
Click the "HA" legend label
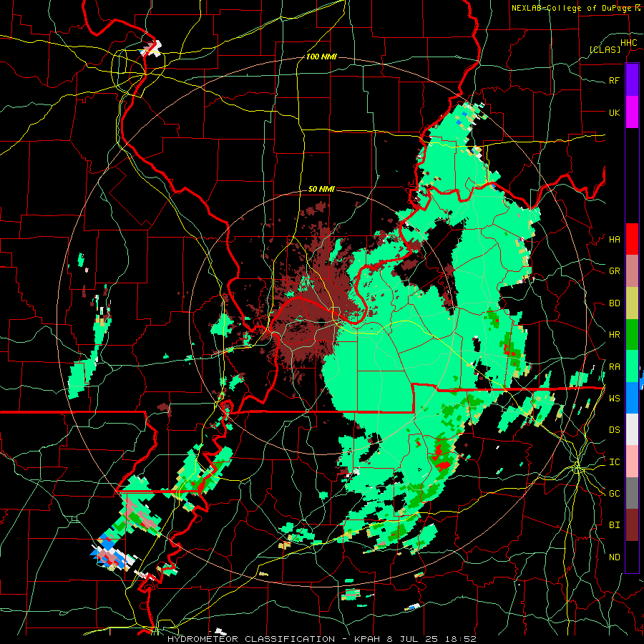tap(614, 240)
